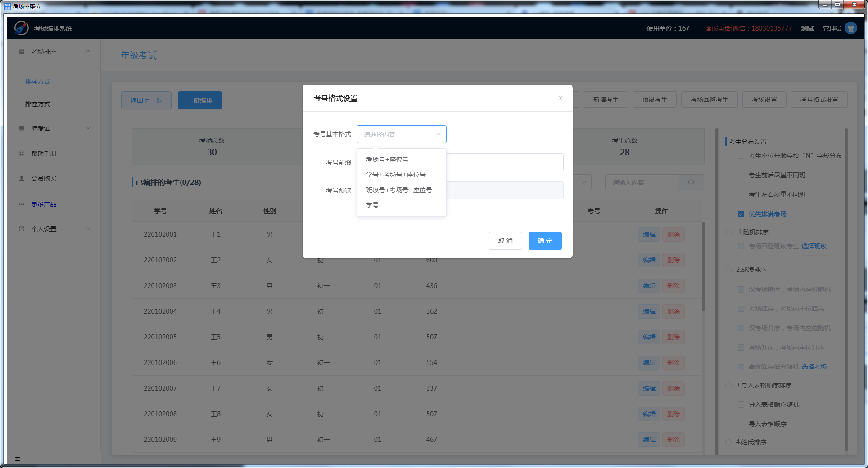The width and height of the screenshot is (868, 468).
Task: Click the 预设考生 button
Action: [655, 99]
